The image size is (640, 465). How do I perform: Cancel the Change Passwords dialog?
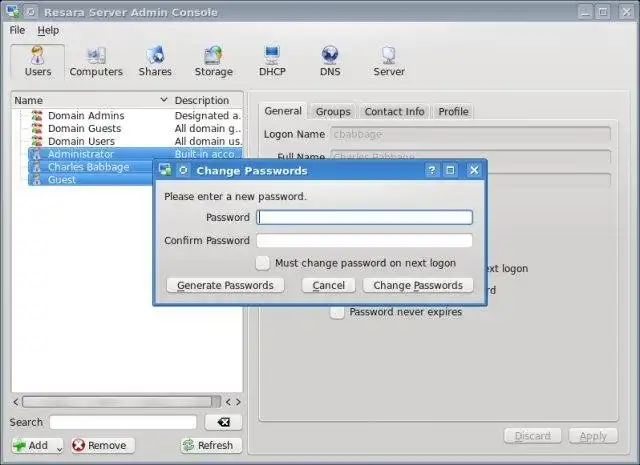coord(329,285)
